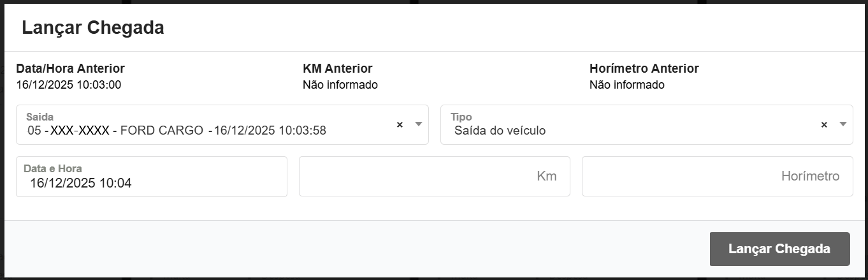Click the small 'Saida' field label
Image resolution: width=868 pixels, height=280 pixels.
(x=40, y=117)
